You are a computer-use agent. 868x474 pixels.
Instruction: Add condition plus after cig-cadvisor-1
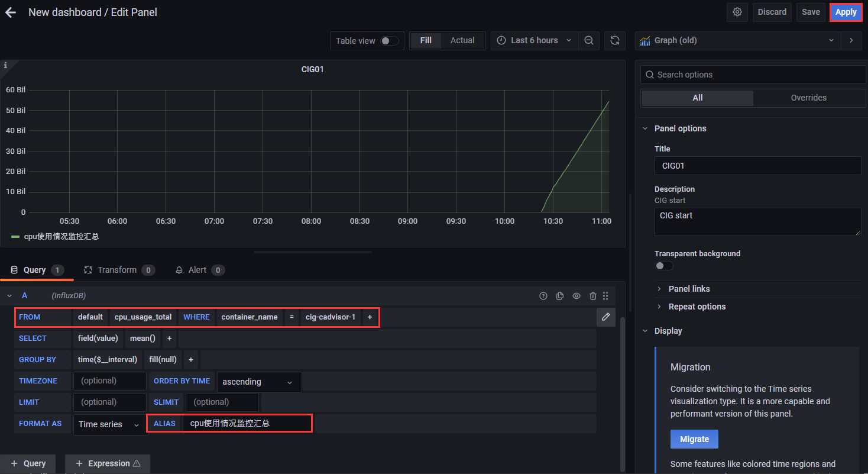click(370, 317)
